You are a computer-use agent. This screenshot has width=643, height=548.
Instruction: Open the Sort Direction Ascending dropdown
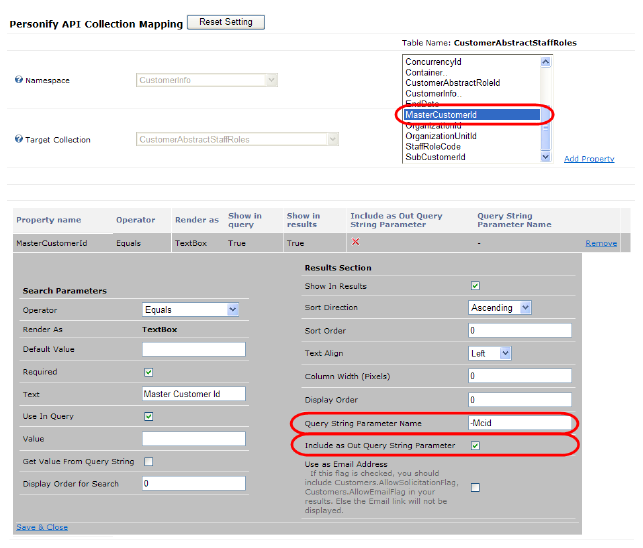(500, 308)
